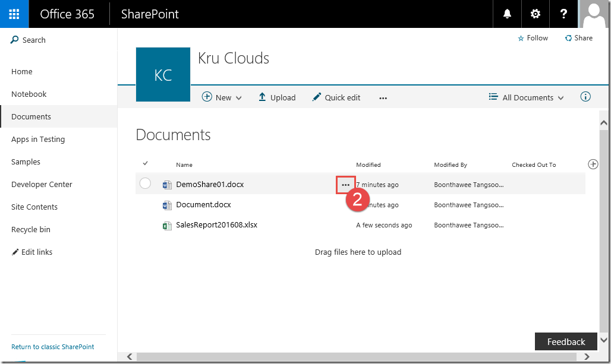
Task: Open the SalesReport201608.xlsx file name
Action: click(217, 225)
